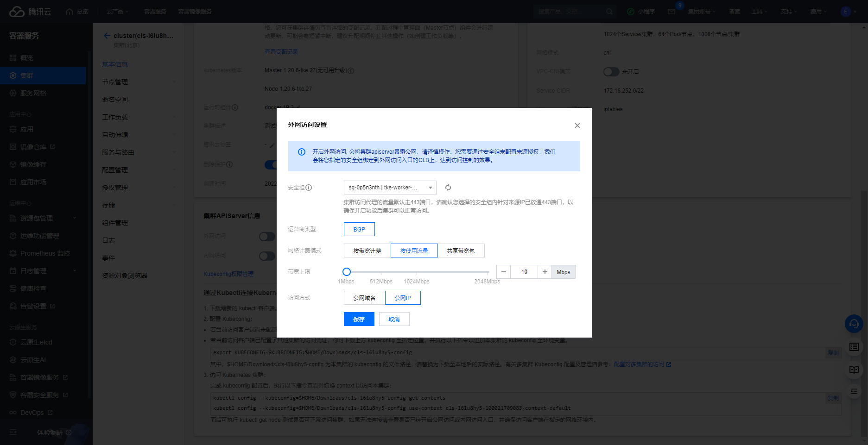Click the floating list panel icon
This screenshot has width=868, height=445.
pyautogui.click(x=854, y=347)
